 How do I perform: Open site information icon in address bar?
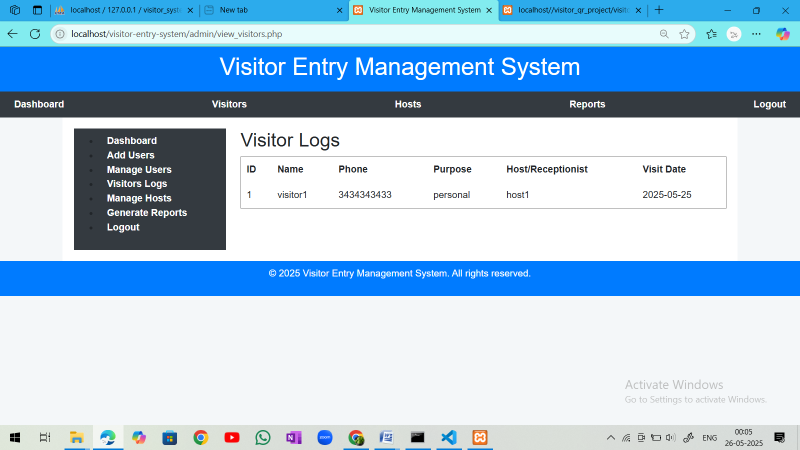coord(60,34)
